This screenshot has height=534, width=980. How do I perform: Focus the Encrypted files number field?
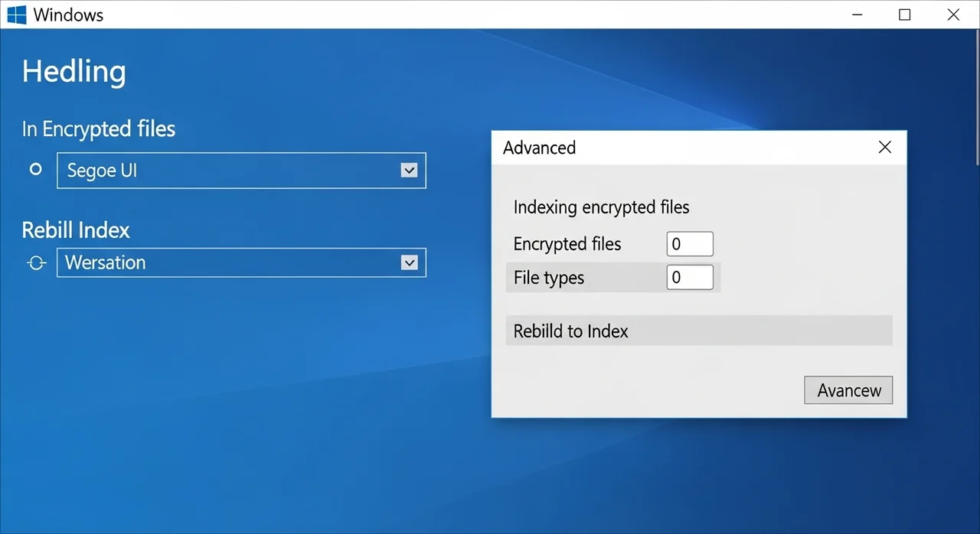pyautogui.click(x=689, y=244)
